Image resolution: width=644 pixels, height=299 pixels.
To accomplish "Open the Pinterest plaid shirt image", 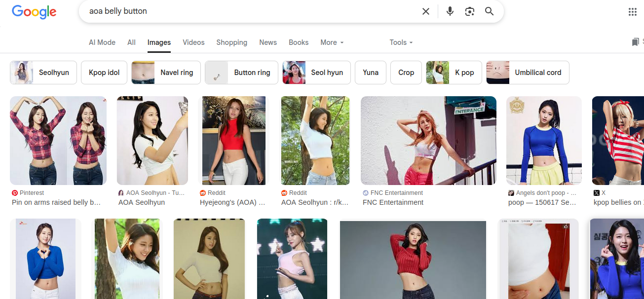I will (x=58, y=141).
